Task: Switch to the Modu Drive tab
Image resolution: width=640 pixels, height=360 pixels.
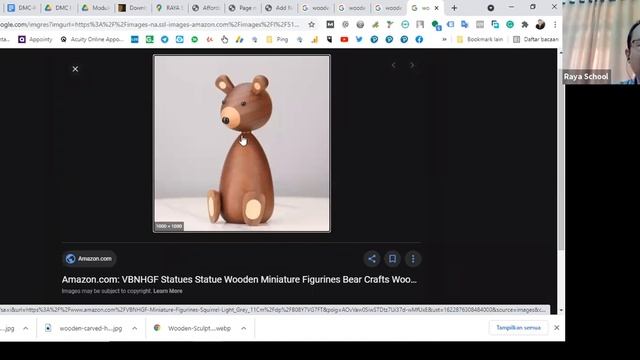Action: tap(95, 8)
